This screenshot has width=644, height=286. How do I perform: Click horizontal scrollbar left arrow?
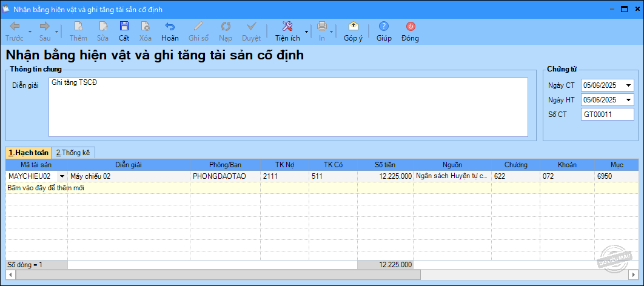[x=11, y=274]
